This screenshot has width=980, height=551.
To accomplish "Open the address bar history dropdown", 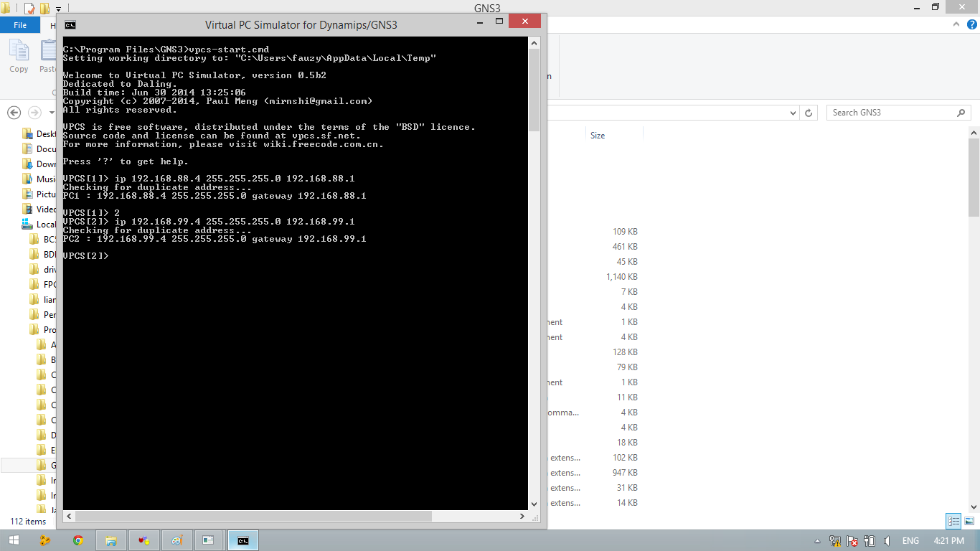I will [793, 113].
